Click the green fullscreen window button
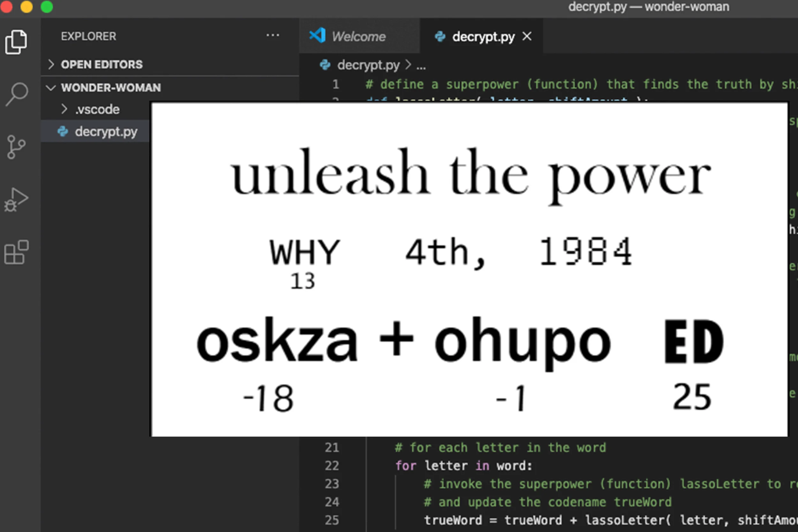Image resolution: width=798 pixels, height=532 pixels. (47, 6)
